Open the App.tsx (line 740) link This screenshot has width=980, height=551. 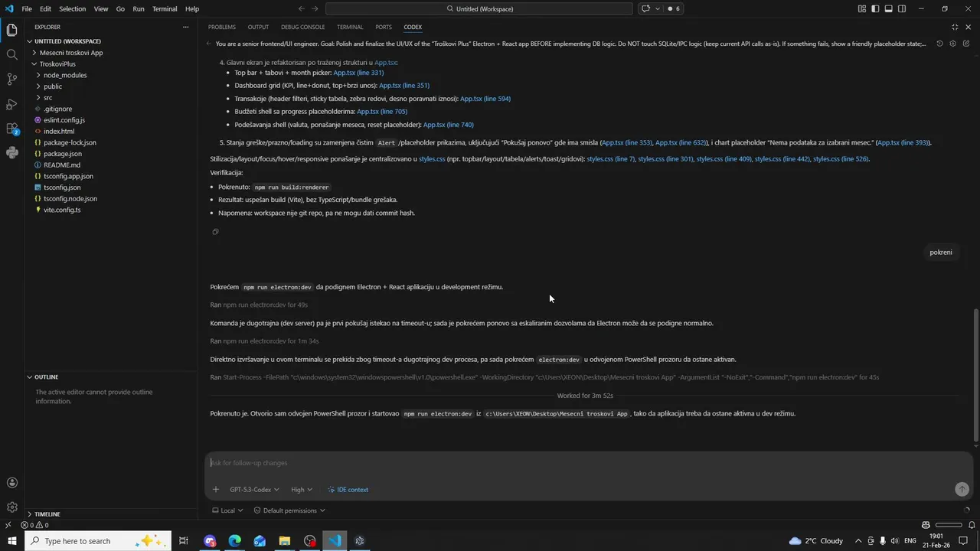pyautogui.click(x=449, y=125)
